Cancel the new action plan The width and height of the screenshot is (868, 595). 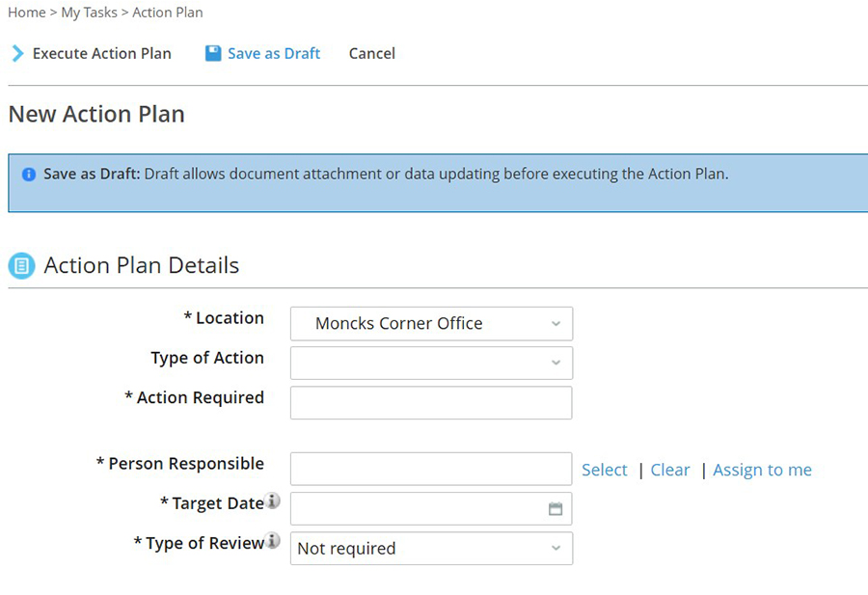point(372,53)
